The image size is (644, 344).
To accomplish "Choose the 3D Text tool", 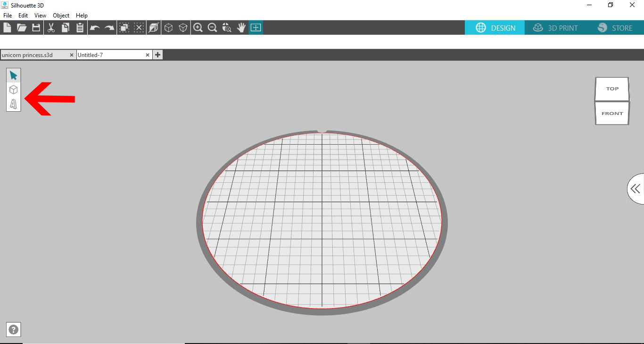I will (14, 104).
